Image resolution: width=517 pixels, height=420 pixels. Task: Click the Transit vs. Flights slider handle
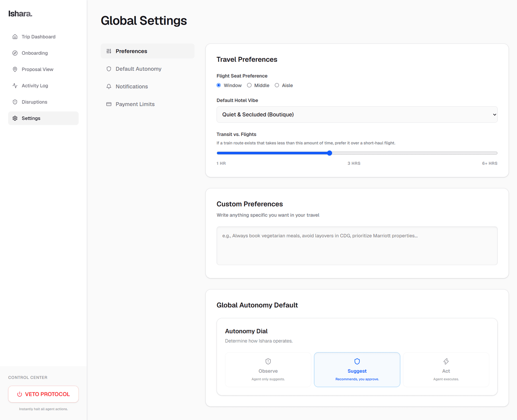click(x=330, y=153)
